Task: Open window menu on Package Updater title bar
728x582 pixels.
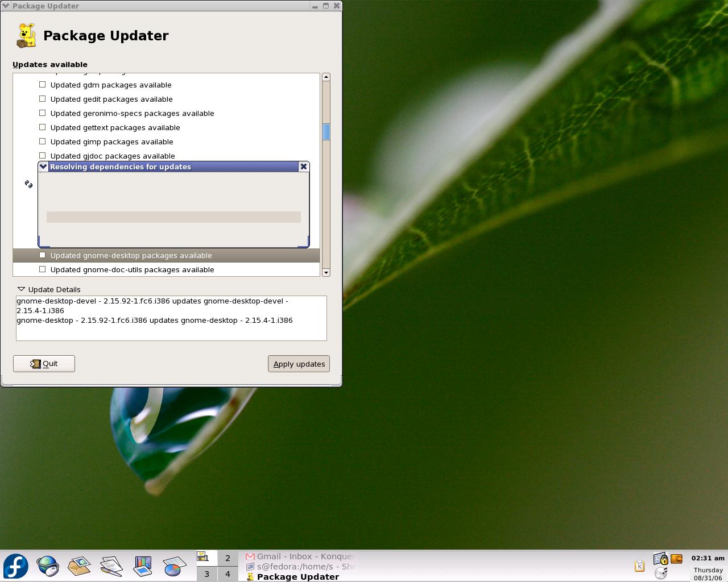Action: click(6, 6)
